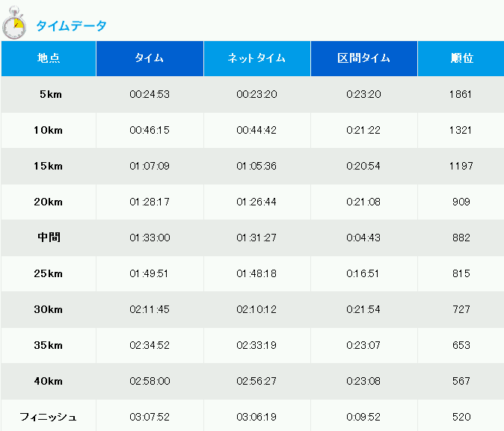This screenshot has height=431, width=504.
Task: Select the ネットタイム column header
Action: (x=256, y=58)
